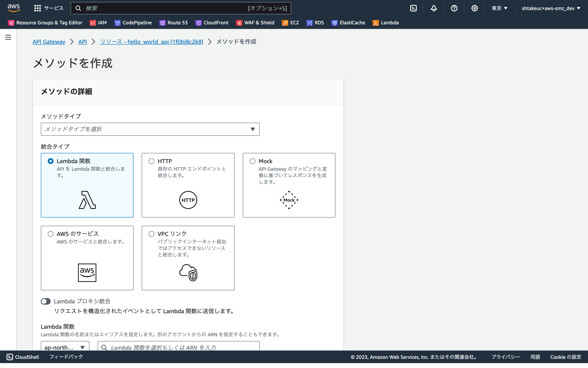Image resolution: width=588 pixels, height=368 pixels.
Task: Go to API breadcrumb link
Action: 83,42
